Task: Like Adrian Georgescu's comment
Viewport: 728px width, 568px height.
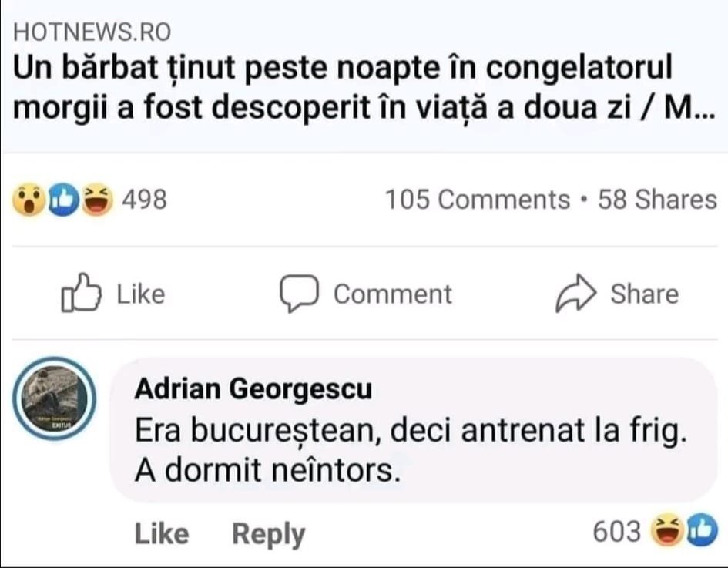Action: click(x=161, y=533)
